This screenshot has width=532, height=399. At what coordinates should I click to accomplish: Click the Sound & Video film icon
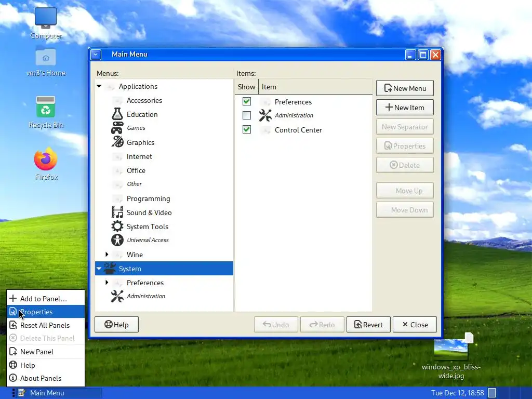pos(117,212)
